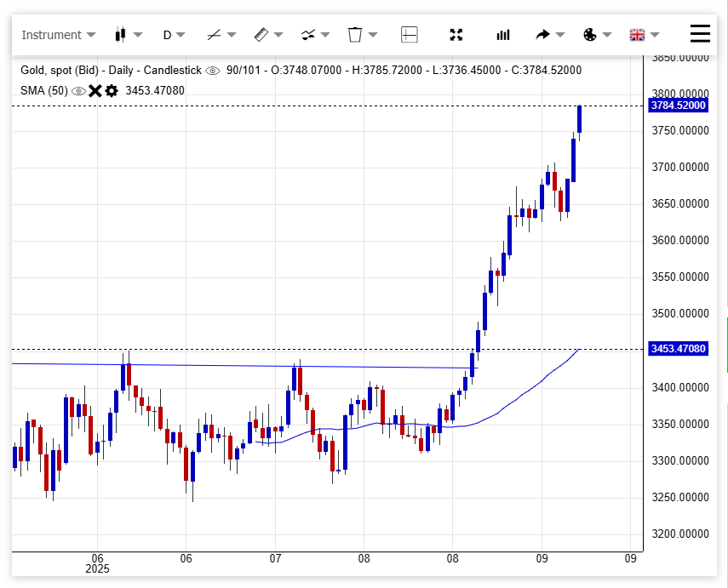Screen dimensions: 728x588
Task: Open SMA (50) settings gear
Action: tap(112, 90)
